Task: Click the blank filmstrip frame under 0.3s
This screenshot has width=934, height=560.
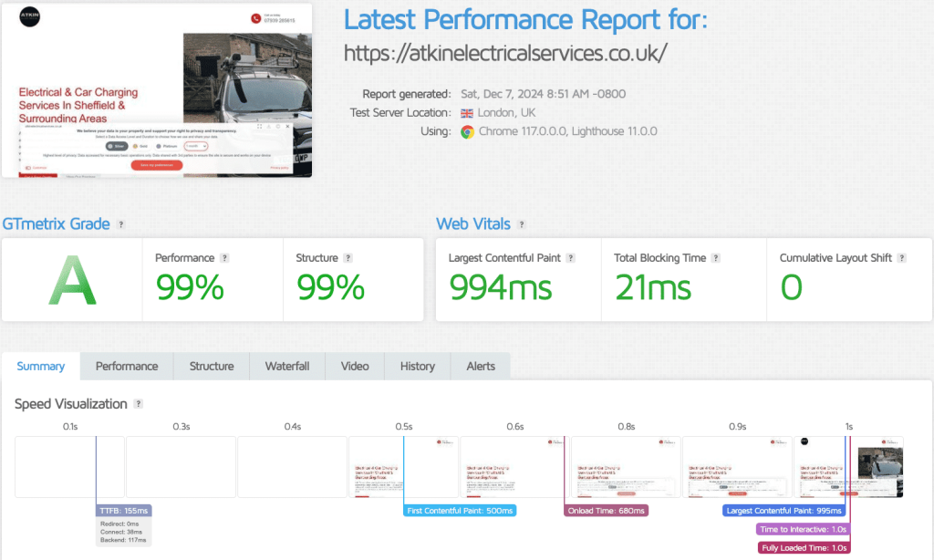Action: pyautogui.click(x=182, y=467)
